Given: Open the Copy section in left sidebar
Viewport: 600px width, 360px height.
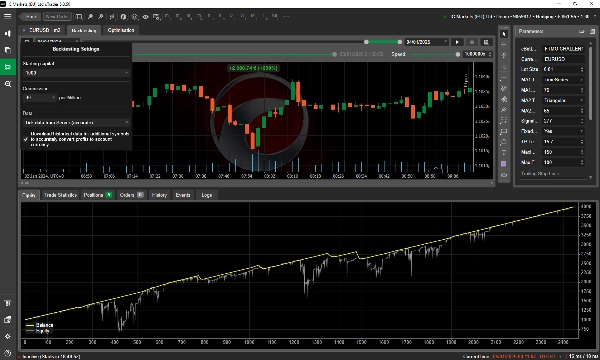Looking at the screenshot, I should click(7, 50).
